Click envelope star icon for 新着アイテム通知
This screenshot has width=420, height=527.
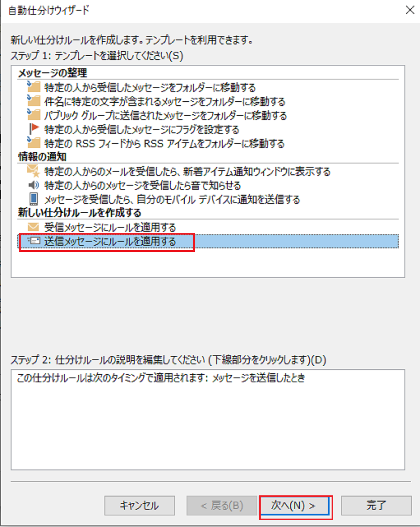pyautogui.click(x=33, y=171)
